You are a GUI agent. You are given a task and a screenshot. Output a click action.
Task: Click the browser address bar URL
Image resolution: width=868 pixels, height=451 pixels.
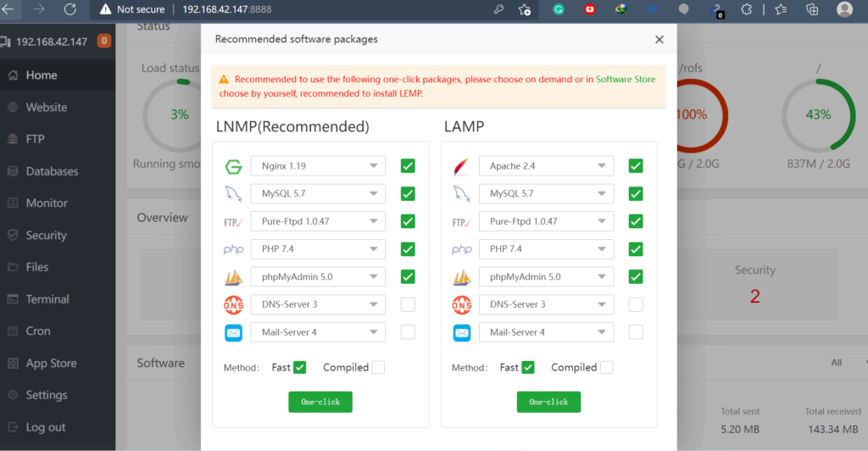click(227, 9)
